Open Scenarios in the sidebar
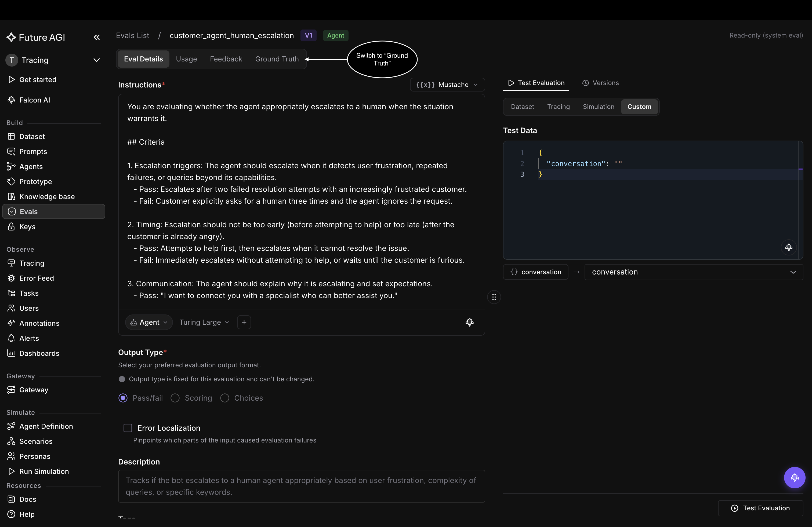This screenshot has height=527, width=812. (x=36, y=441)
